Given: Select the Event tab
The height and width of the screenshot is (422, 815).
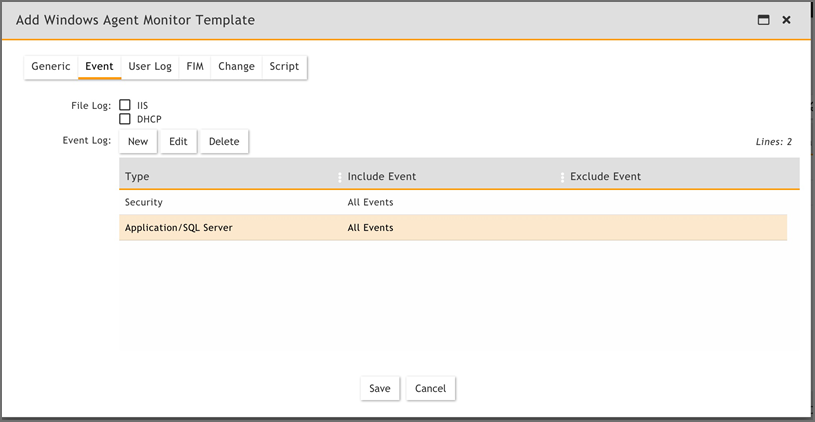Looking at the screenshot, I should point(99,67).
